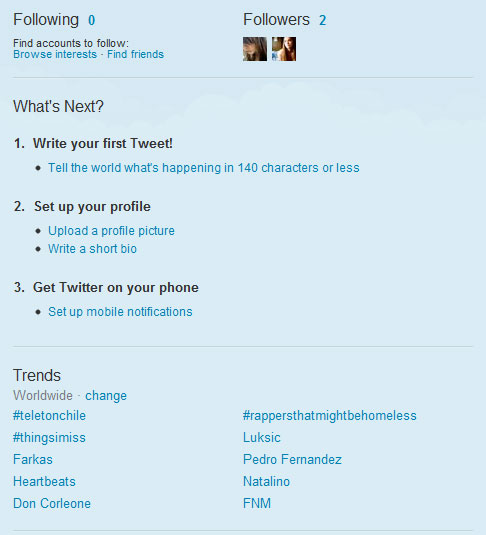Open the Pedro Fernandez trend
This screenshot has height=535, width=486.
[x=292, y=460]
